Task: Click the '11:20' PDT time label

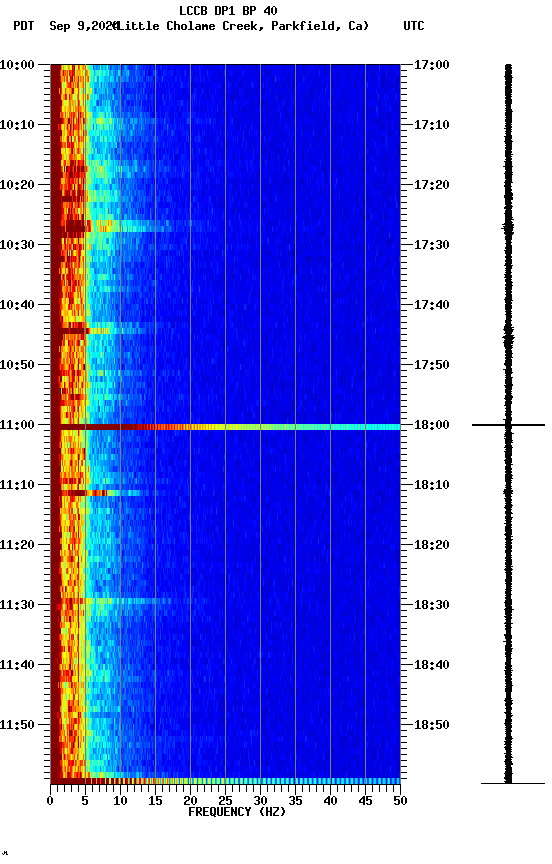Action: 17,546
